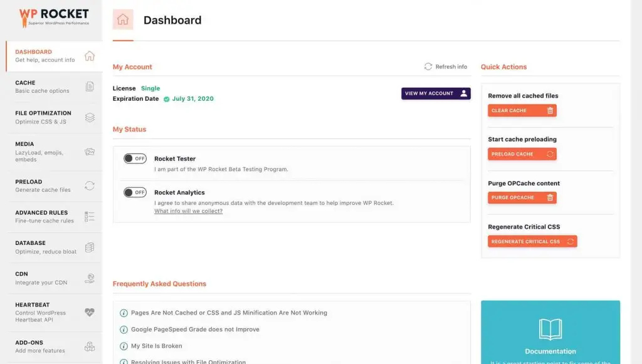This screenshot has width=642, height=364.
Task: Click the Database stack icon
Action: click(x=90, y=246)
